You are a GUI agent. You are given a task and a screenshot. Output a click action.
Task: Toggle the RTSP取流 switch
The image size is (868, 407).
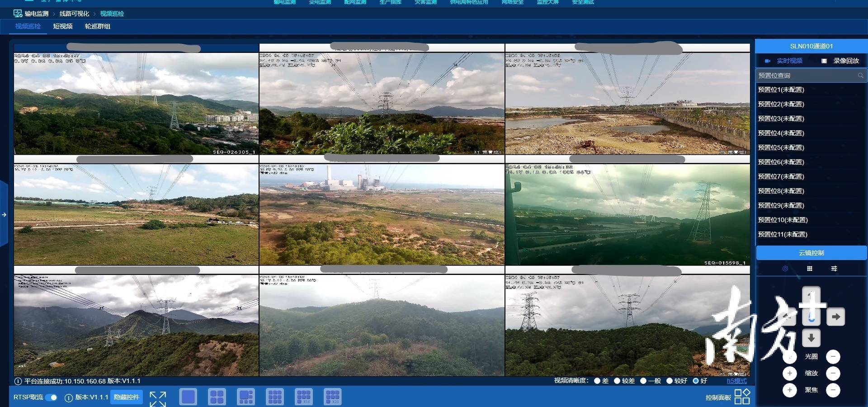pos(51,398)
